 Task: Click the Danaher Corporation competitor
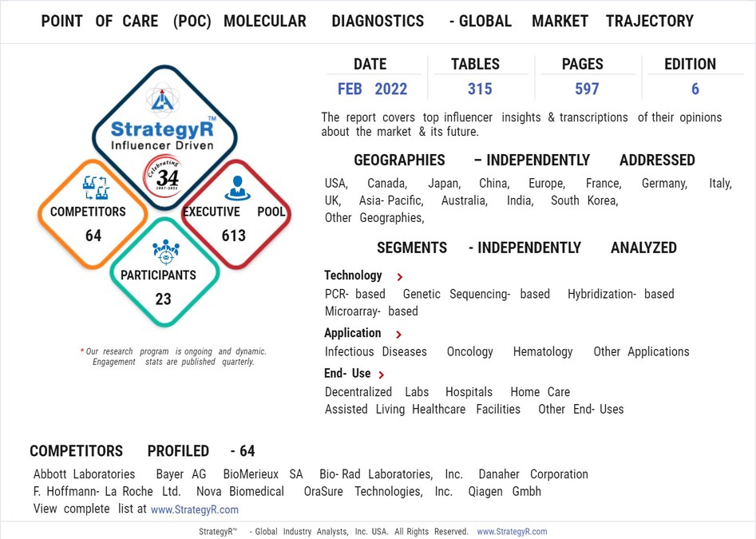533,474
